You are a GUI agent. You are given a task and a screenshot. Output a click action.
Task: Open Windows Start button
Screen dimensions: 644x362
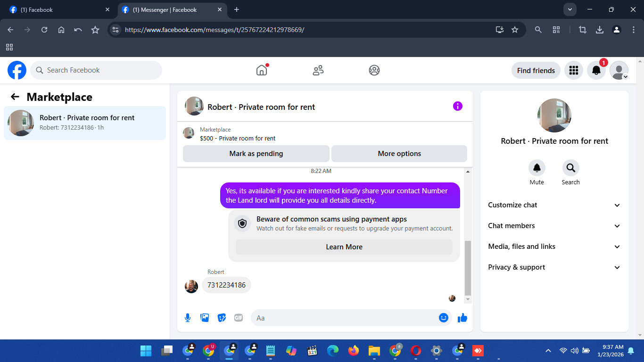pos(146,351)
